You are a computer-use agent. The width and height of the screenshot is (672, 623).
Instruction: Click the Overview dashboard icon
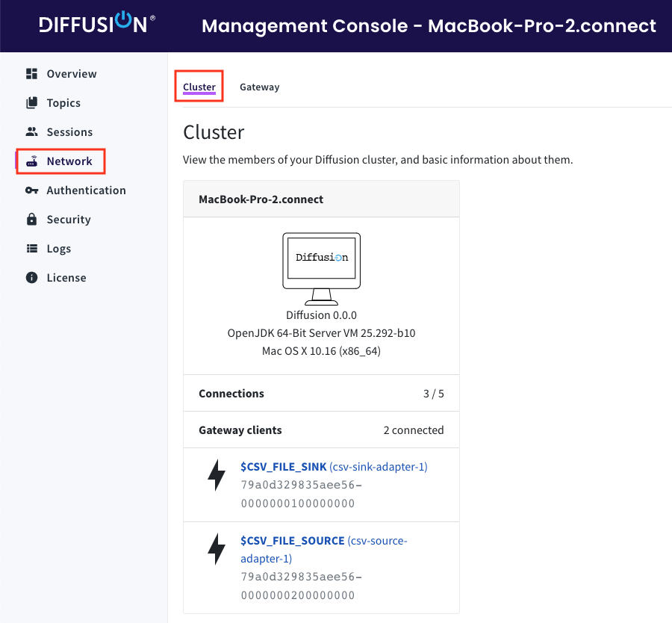(x=31, y=74)
